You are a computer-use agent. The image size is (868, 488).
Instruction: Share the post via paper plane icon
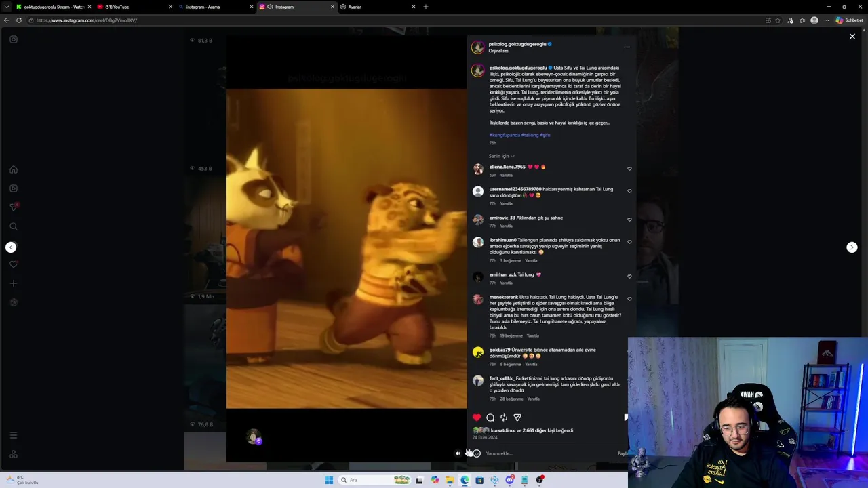pyautogui.click(x=517, y=418)
